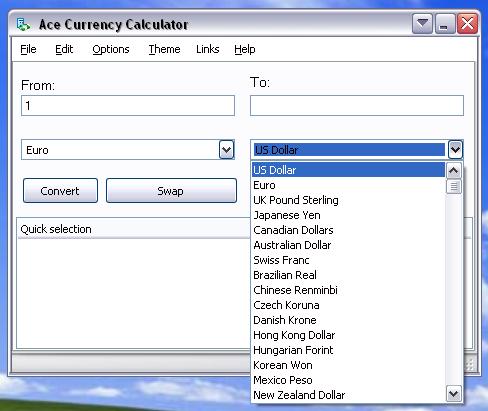
Task: Select Korean Won in the list
Action: [x=348, y=365]
